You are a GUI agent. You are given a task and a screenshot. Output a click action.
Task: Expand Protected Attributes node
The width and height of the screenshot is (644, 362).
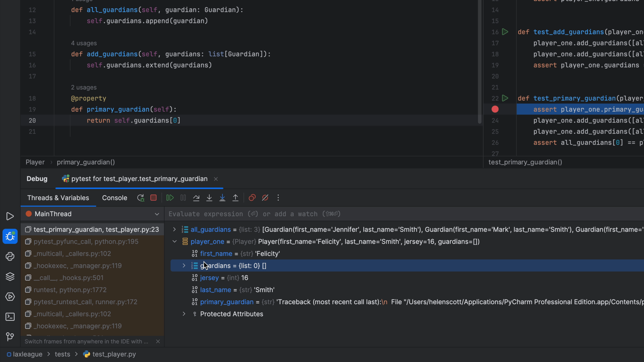pos(184,314)
